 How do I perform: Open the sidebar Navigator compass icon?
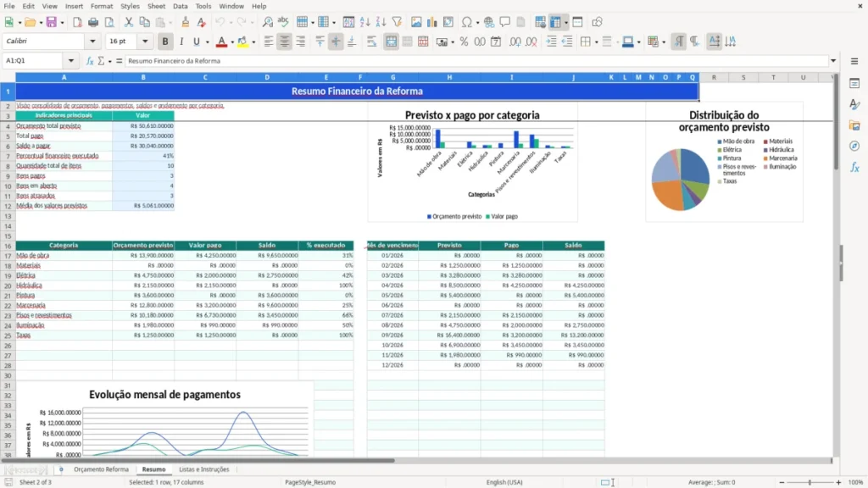coord(854,146)
